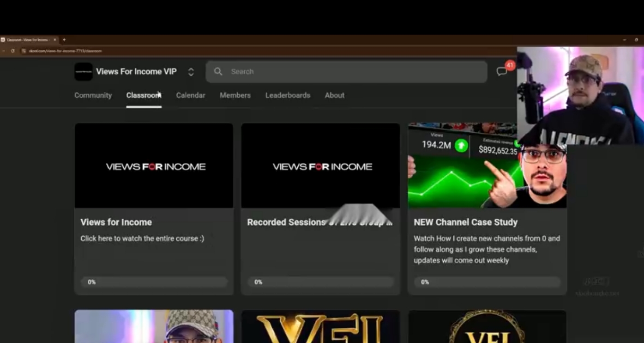644x343 pixels.
Task: Open the About tab
Action: point(334,95)
